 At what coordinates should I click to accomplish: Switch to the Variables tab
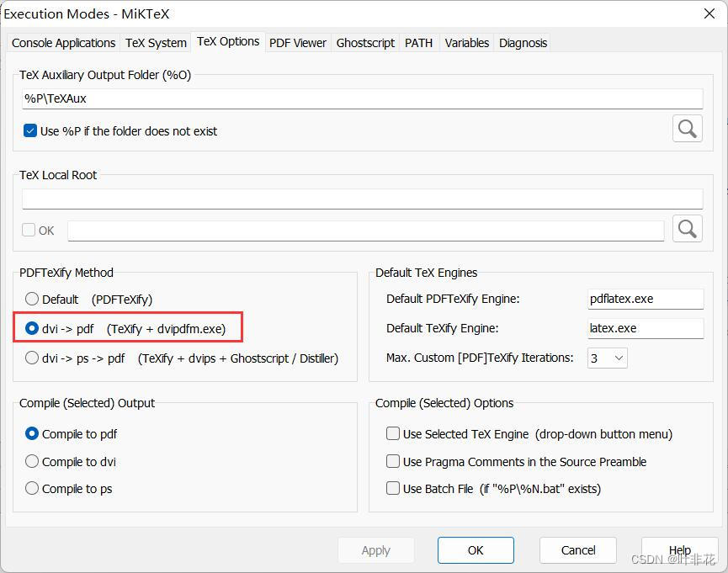tap(466, 42)
